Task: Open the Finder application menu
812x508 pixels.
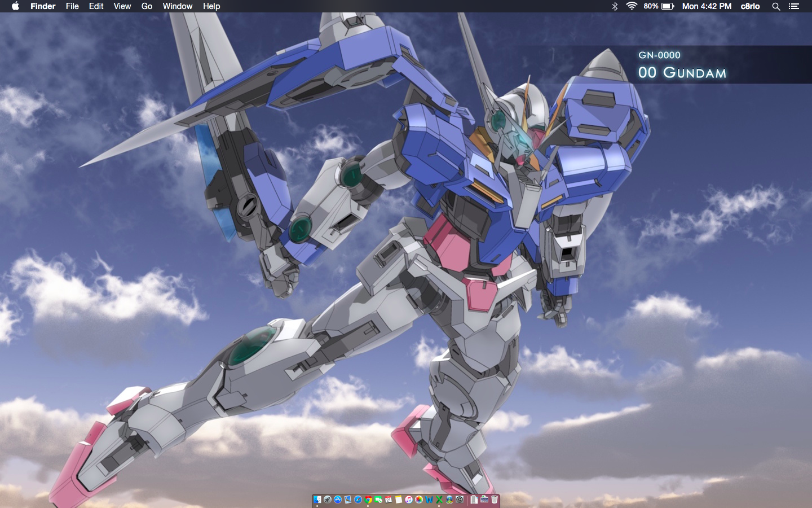Action: pos(43,6)
